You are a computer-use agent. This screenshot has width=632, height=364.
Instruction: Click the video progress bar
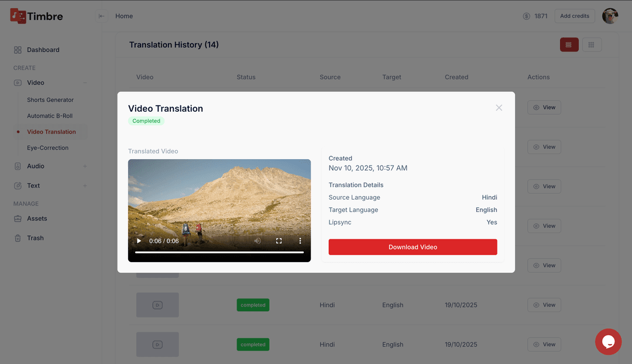(219, 252)
